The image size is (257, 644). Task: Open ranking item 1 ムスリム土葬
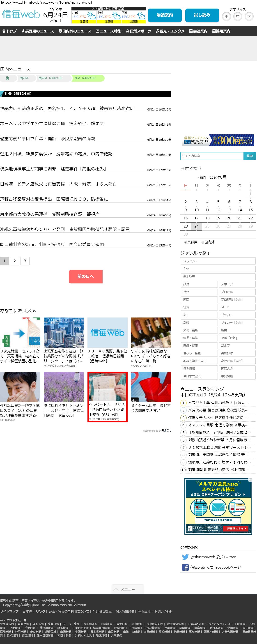(x=218, y=403)
